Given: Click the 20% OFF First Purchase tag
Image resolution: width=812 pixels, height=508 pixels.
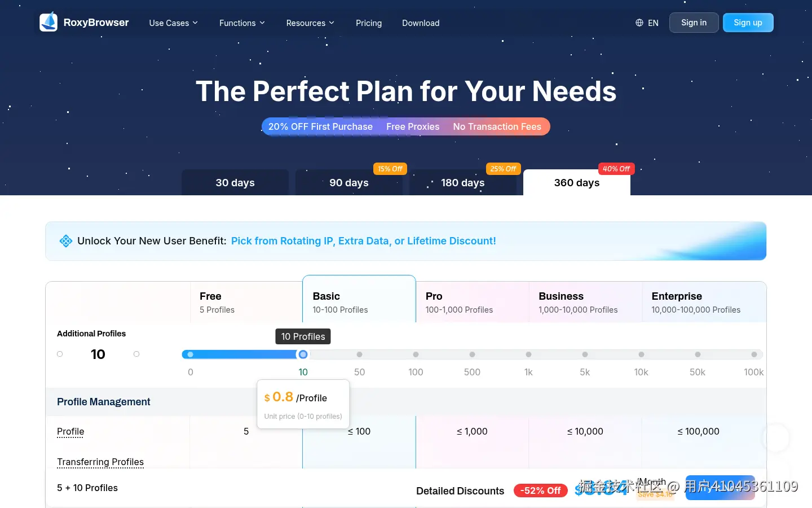Looking at the screenshot, I should pos(320,127).
